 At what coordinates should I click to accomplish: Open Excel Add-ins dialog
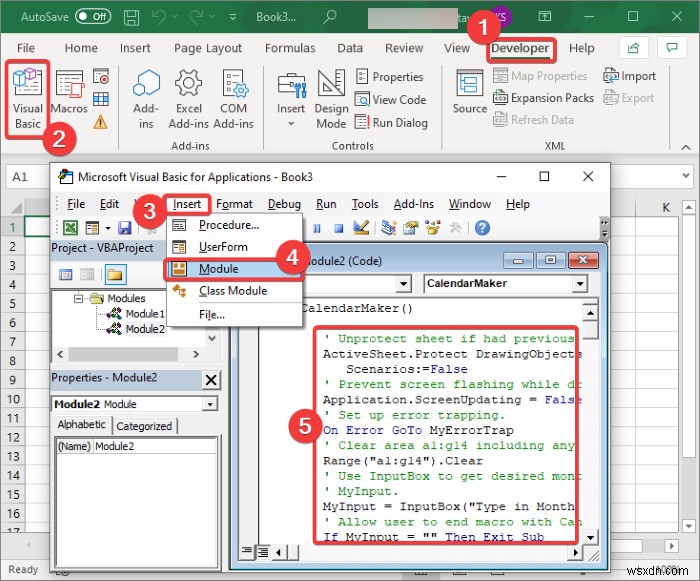click(188, 99)
